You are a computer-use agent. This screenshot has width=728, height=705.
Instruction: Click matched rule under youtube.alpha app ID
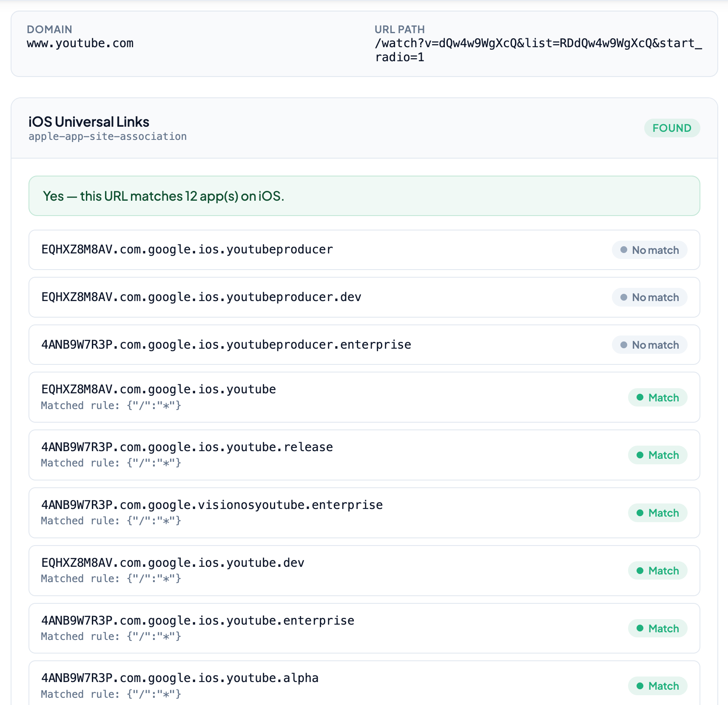(111, 694)
